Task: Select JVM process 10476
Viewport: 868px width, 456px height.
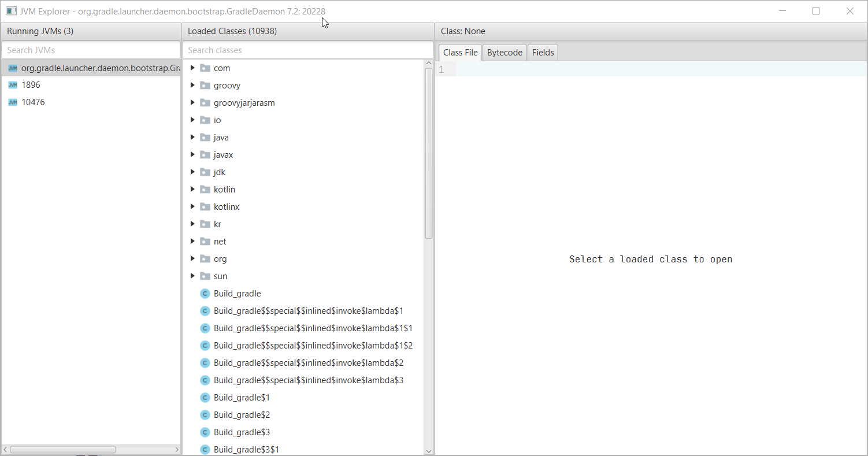Action: [91, 102]
